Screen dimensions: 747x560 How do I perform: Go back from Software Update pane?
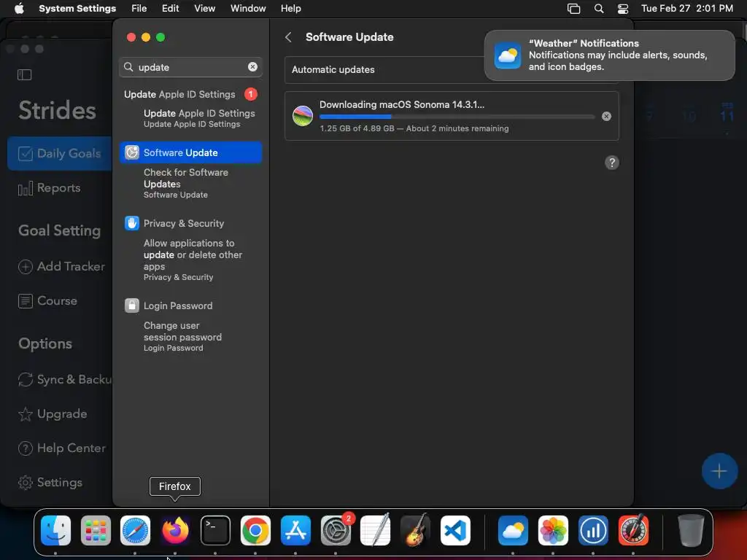tap(288, 37)
